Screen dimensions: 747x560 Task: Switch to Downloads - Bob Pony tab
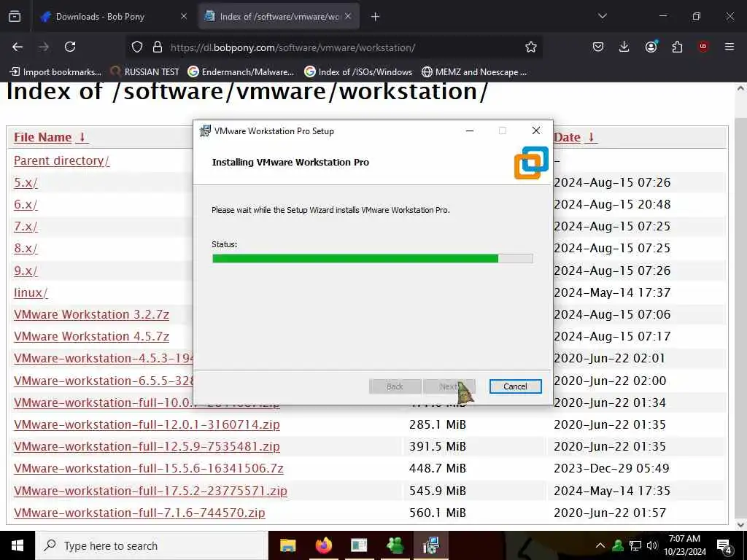(x=112, y=17)
